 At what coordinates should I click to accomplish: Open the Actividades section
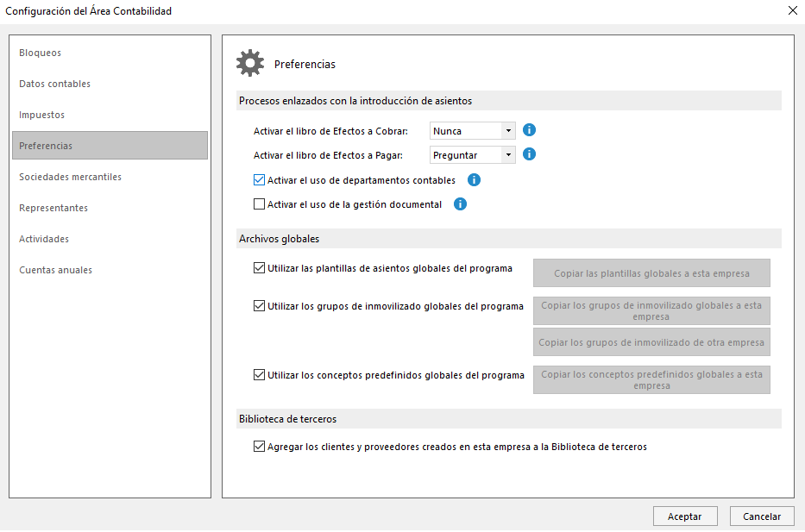click(110, 239)
